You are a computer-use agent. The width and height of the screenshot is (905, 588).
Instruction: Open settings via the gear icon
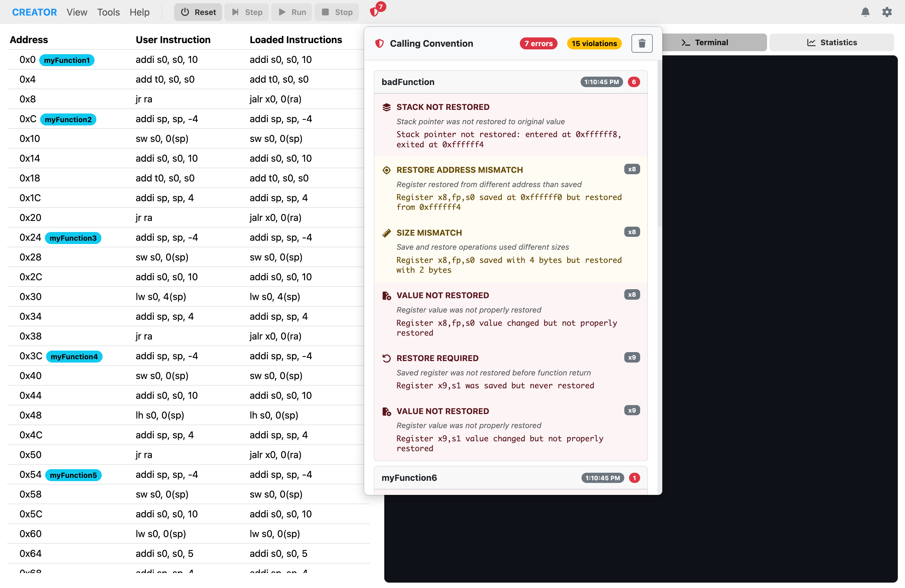click(887, 12)
